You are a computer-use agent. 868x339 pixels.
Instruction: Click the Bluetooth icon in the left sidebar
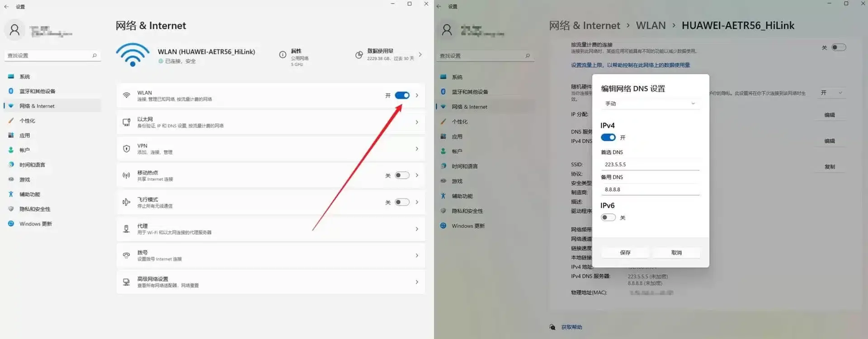pos(11,91)
